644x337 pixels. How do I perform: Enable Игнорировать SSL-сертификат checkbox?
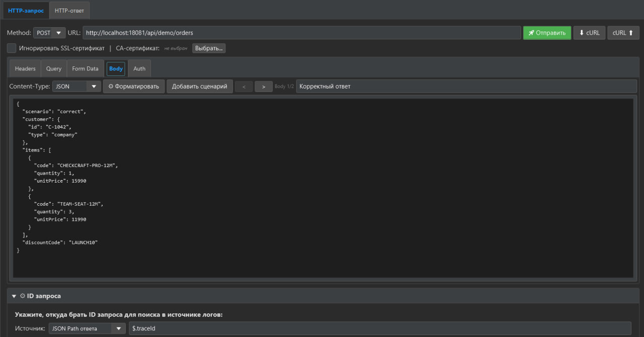point(12,48)
